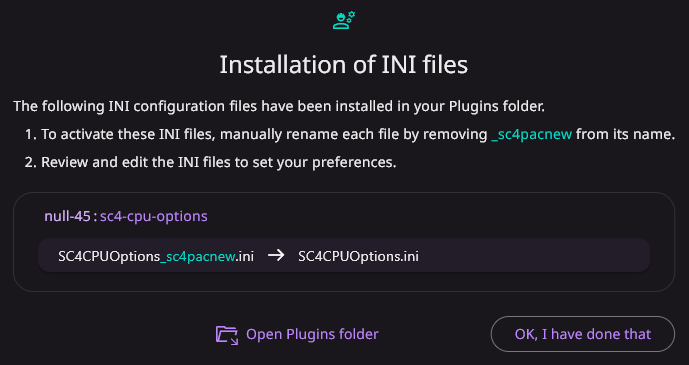Viewport: 689px width, 365px height.
Task: Click step two Review and edit instruction
Action: click(x=219, y=163)
